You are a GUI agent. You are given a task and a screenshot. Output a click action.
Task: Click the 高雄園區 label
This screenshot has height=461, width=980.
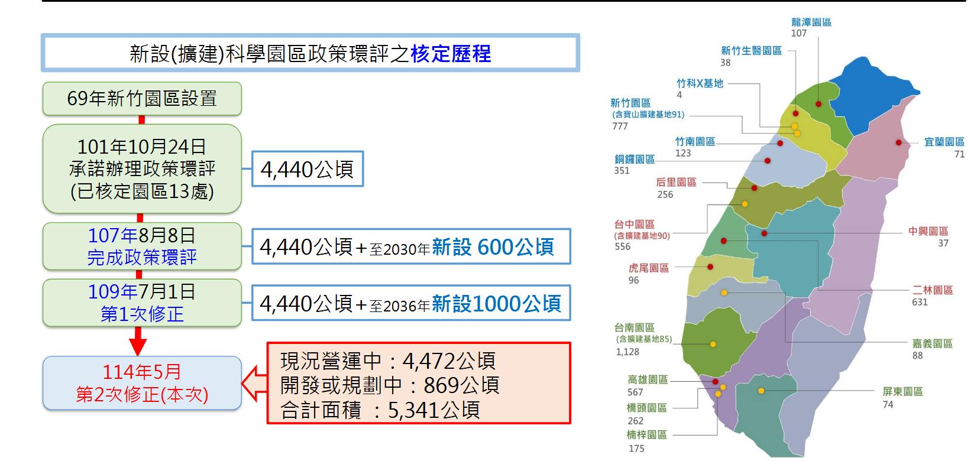[648, 380]
